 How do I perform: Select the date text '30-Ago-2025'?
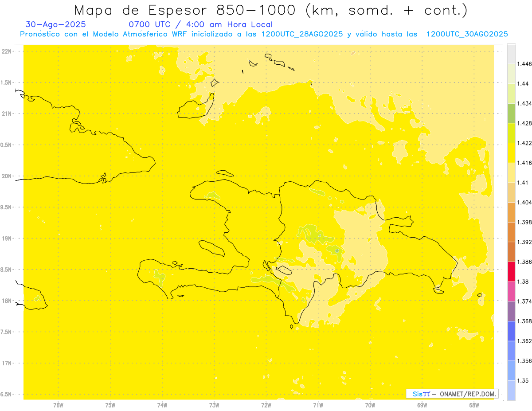(x=56, y=25)
